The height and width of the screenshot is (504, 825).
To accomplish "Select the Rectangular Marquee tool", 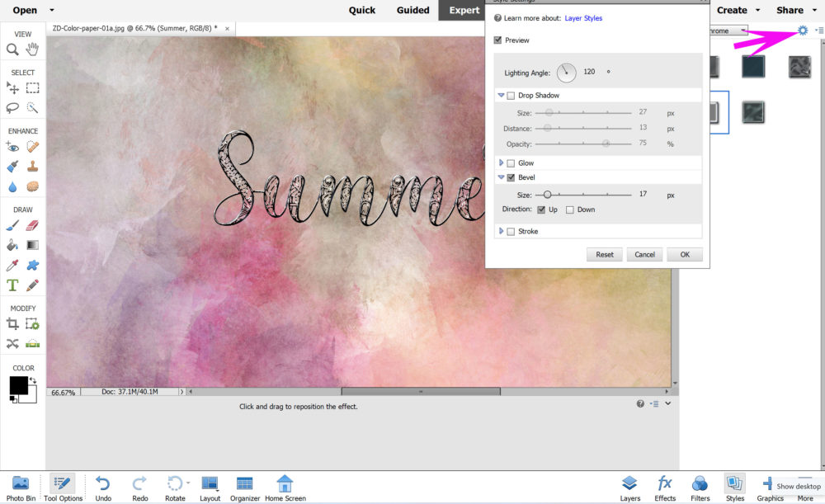I will tap(33, 88).
